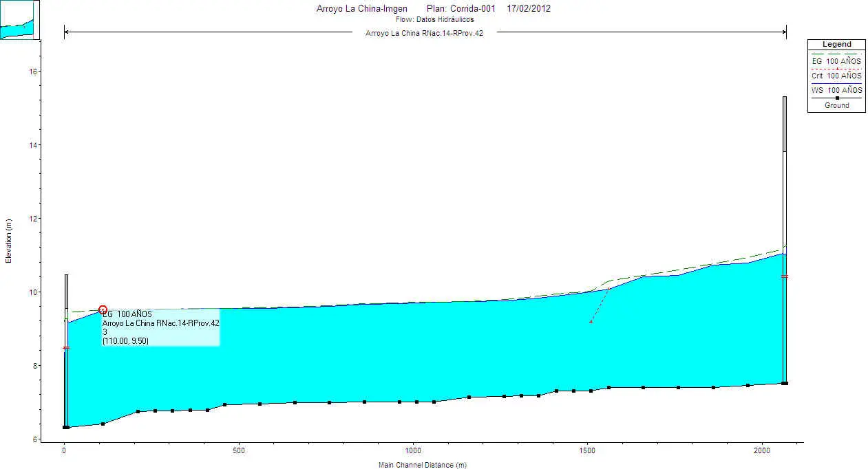
Task: Pick the green dashed EG line sample in legend
Action: 836,53
